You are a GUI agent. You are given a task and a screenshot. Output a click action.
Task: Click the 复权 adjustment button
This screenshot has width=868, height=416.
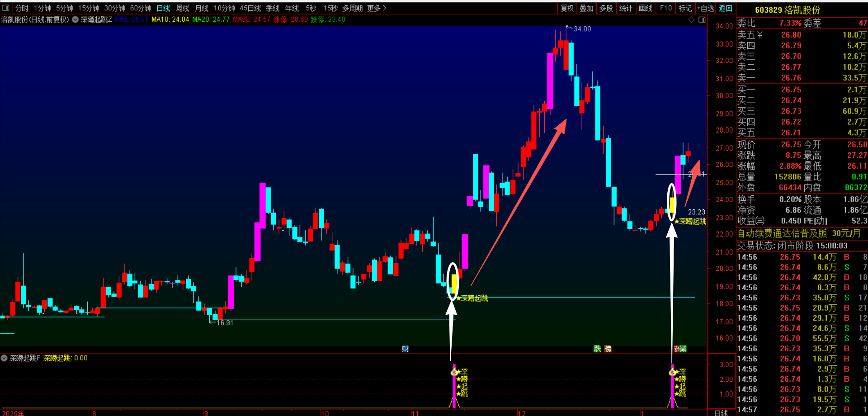click(567, 8)
